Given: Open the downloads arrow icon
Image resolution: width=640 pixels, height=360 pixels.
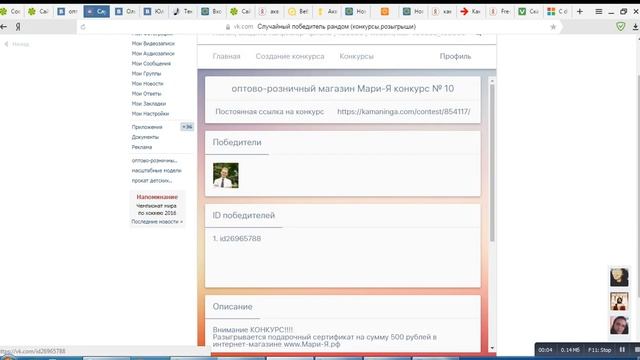Looking at the screenshot, I should [x=636, y=27].
